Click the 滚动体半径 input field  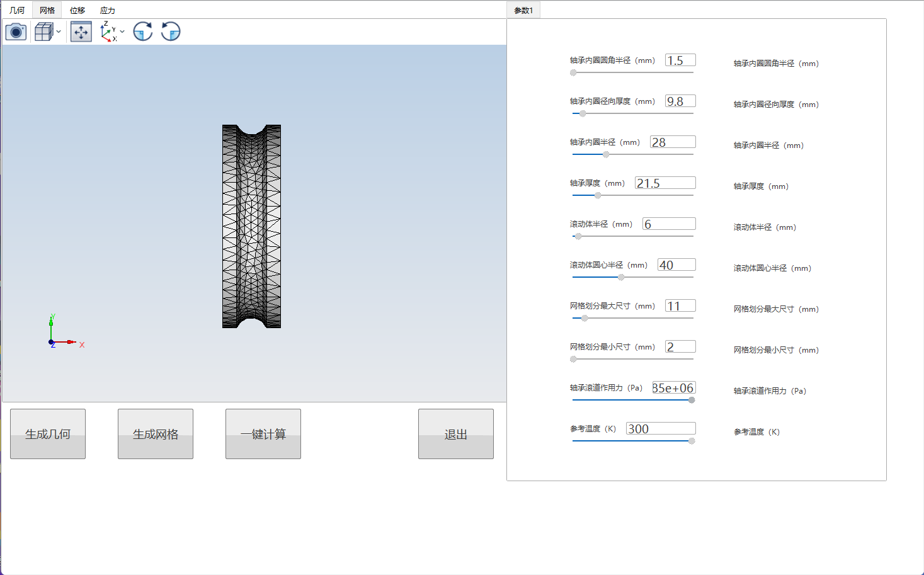[x=669, y=224]
